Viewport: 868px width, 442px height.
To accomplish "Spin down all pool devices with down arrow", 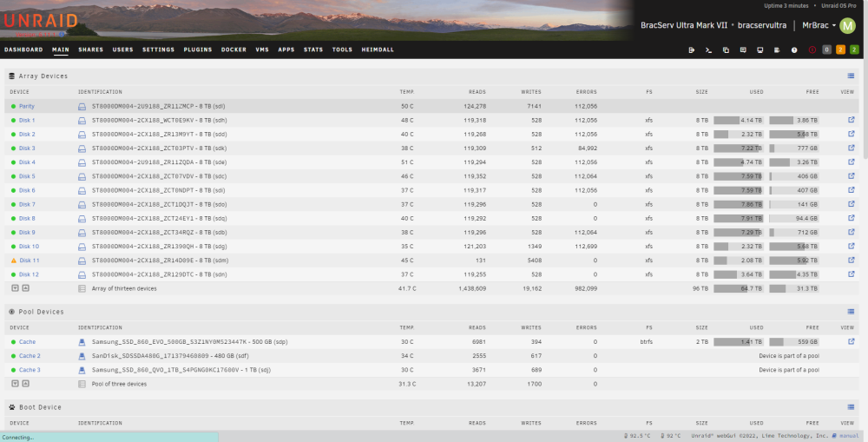I will pos(15,383).
